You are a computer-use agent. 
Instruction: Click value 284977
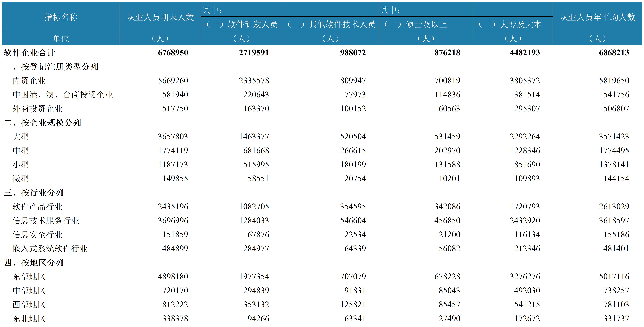[256, 248]
